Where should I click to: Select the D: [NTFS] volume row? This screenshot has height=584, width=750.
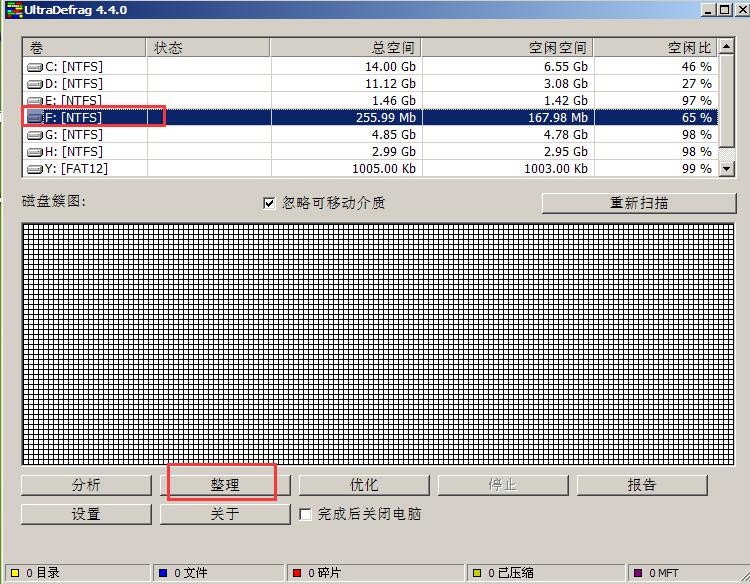click(x=370, y=84)
